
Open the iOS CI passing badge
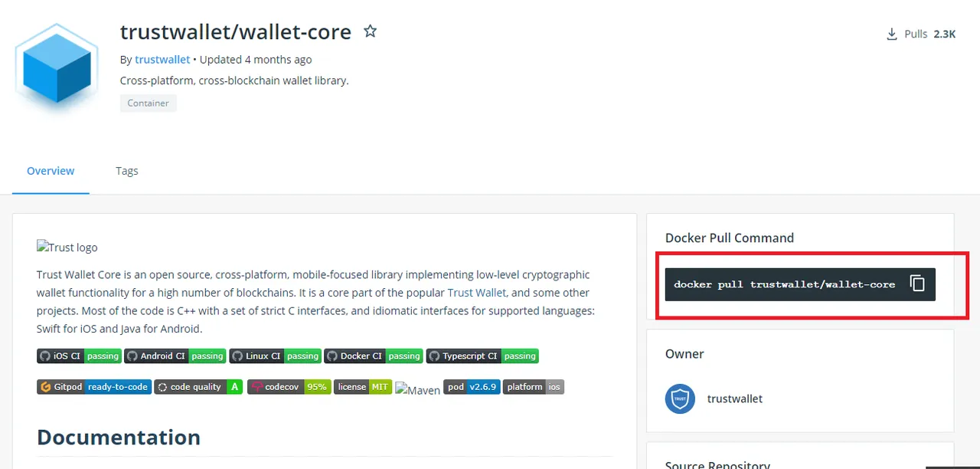79,356
